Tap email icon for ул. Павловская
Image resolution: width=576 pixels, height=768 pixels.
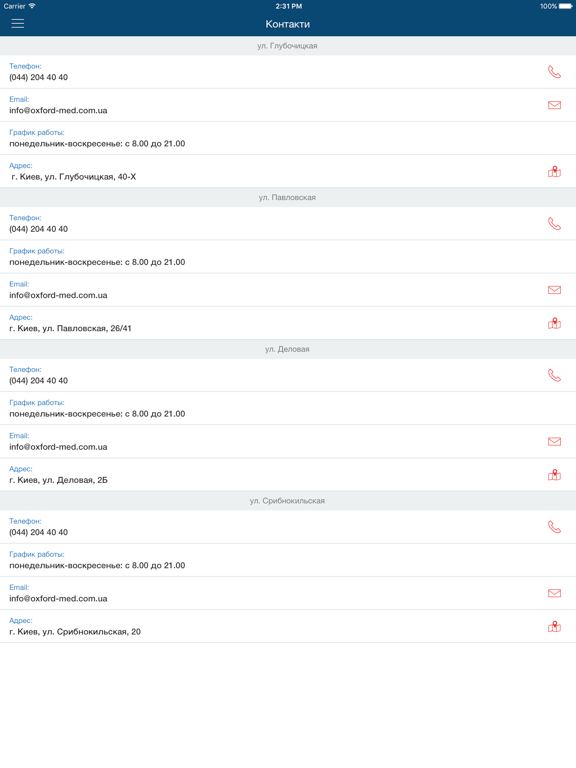(554, 290)
